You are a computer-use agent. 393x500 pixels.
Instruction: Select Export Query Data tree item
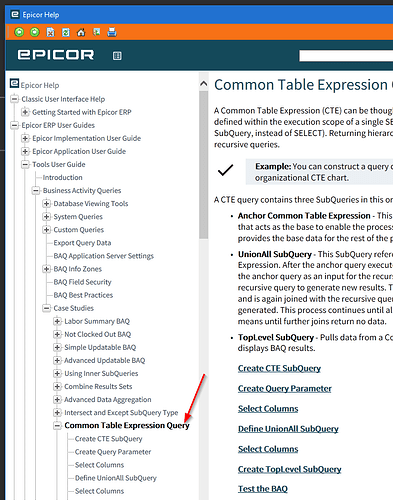click(x=82, y=243)
